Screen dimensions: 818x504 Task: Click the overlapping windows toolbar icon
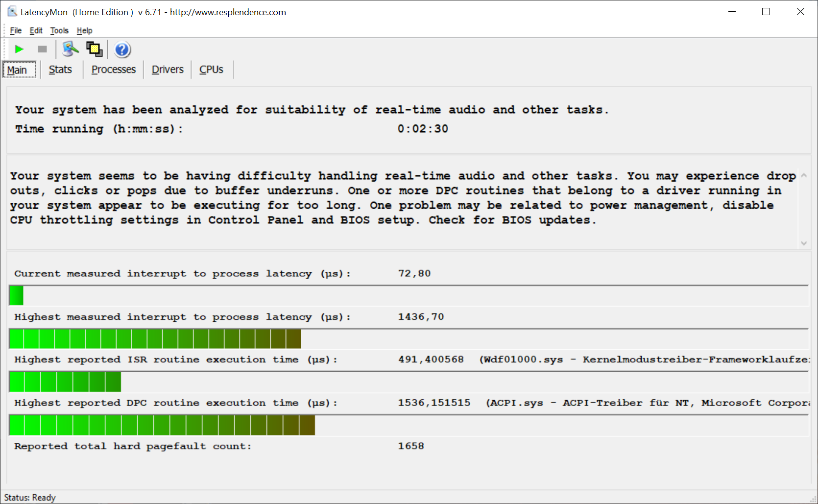click(x=94, y=49)
